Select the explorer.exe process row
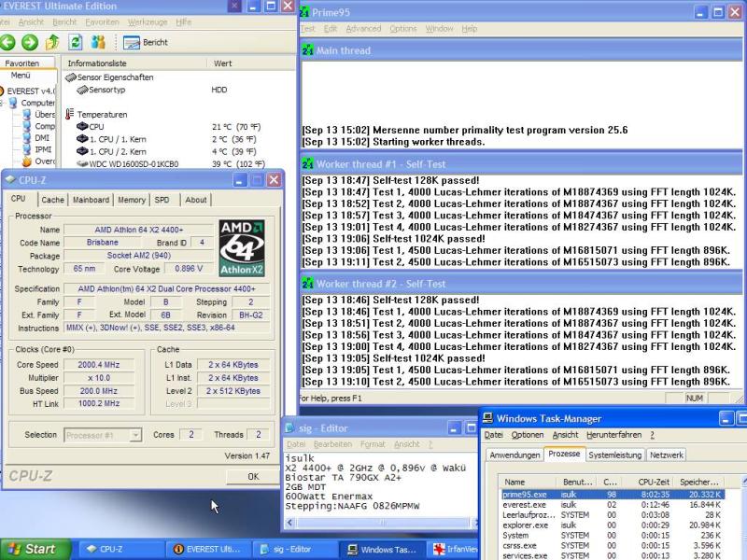 tap(613, 525)
